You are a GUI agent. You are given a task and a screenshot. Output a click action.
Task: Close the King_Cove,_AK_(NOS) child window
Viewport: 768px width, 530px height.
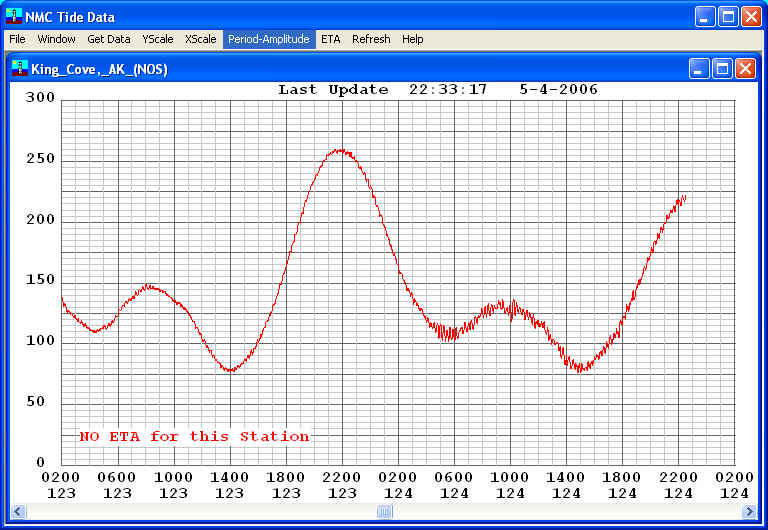tap(745, 69)
